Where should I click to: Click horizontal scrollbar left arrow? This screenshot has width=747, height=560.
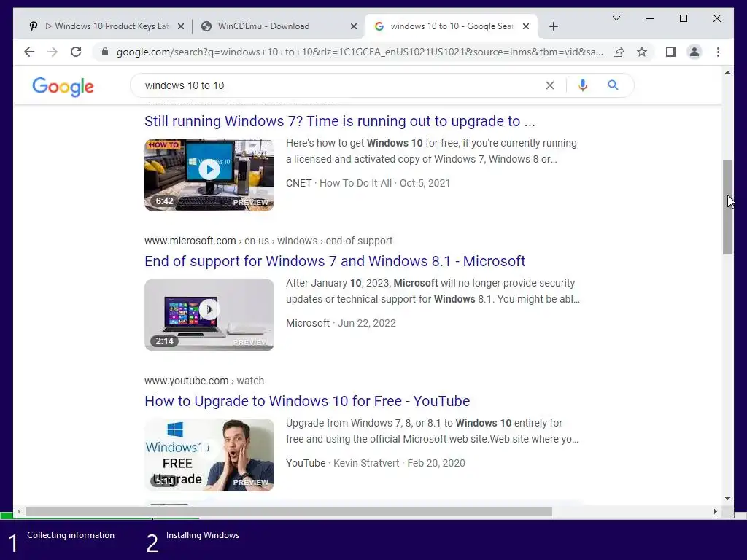tap(19, 511)
